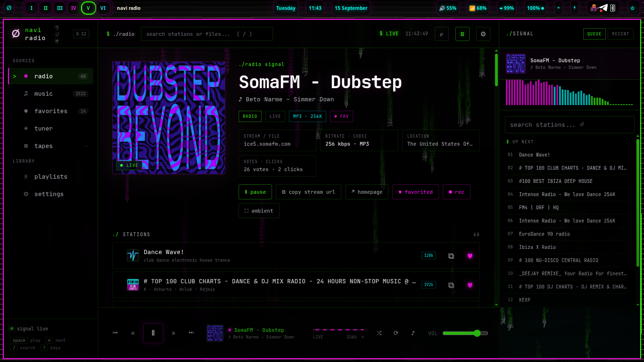Click the version 0.12 badge
Viewport: 644px width, 362px height.
tap(81, 34)
